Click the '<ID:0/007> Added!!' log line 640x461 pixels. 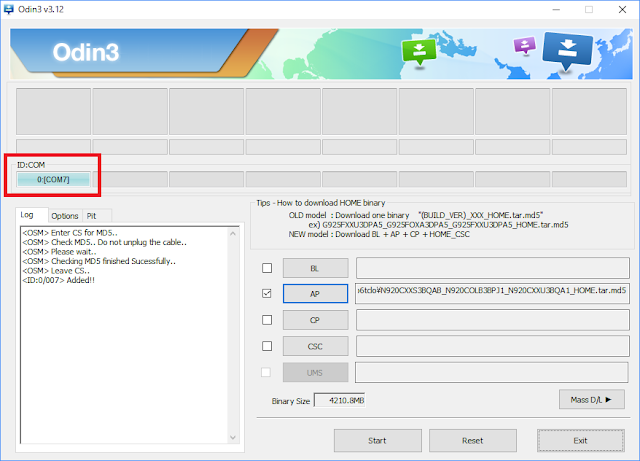pyautogui.click(x=59, y=280)
